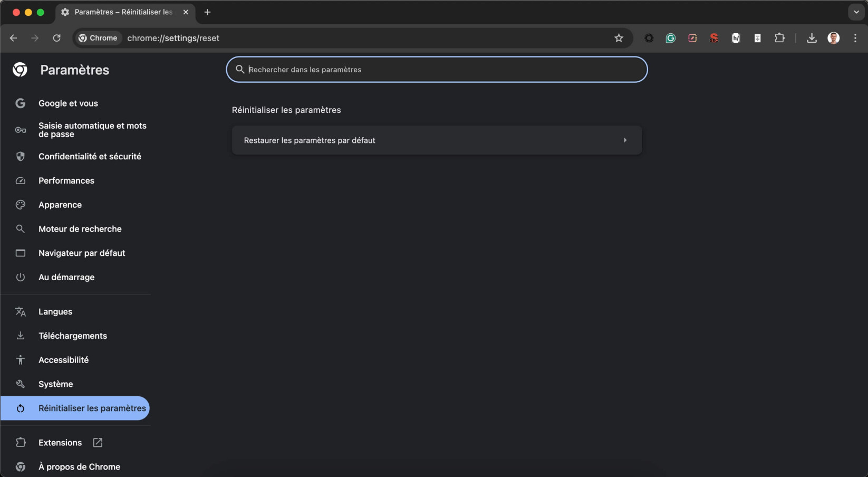Go back to previous page

pyautogui.click(x=14, y=38)
